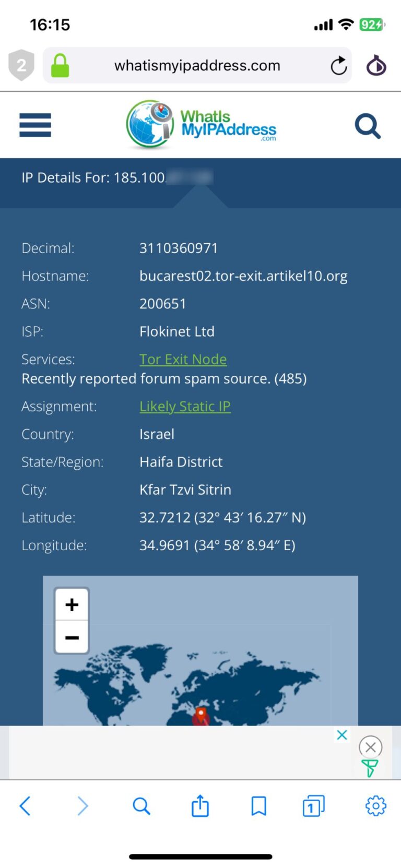Image resolution: width=401 pixels, height=868 pixels.
Task: Reload the page with refresh icon
Action: 338,66
